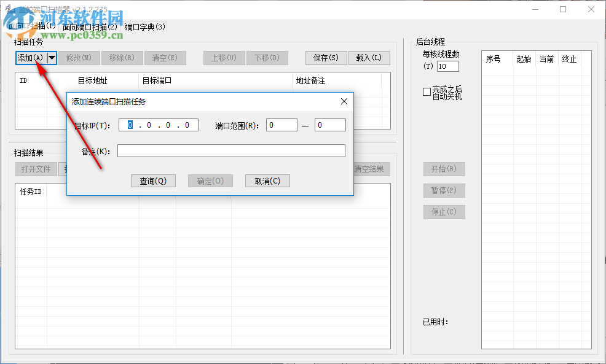Click the starting port range field
Screen dimensions: 606x364
coord(281,125)
